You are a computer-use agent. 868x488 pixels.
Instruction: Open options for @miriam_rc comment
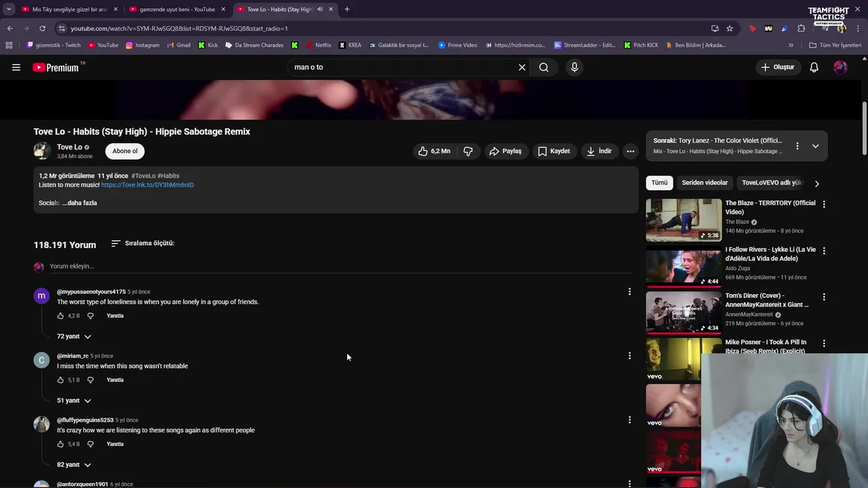629,356
